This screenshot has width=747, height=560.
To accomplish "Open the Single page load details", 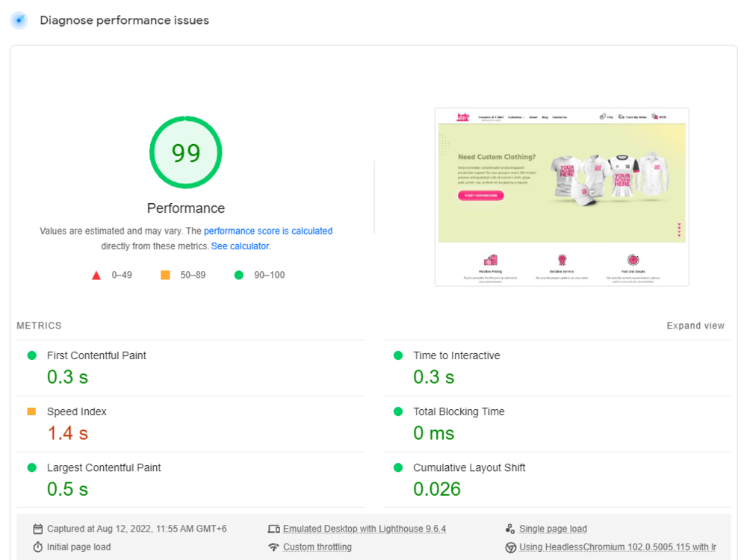I will [x=553, y=529].
